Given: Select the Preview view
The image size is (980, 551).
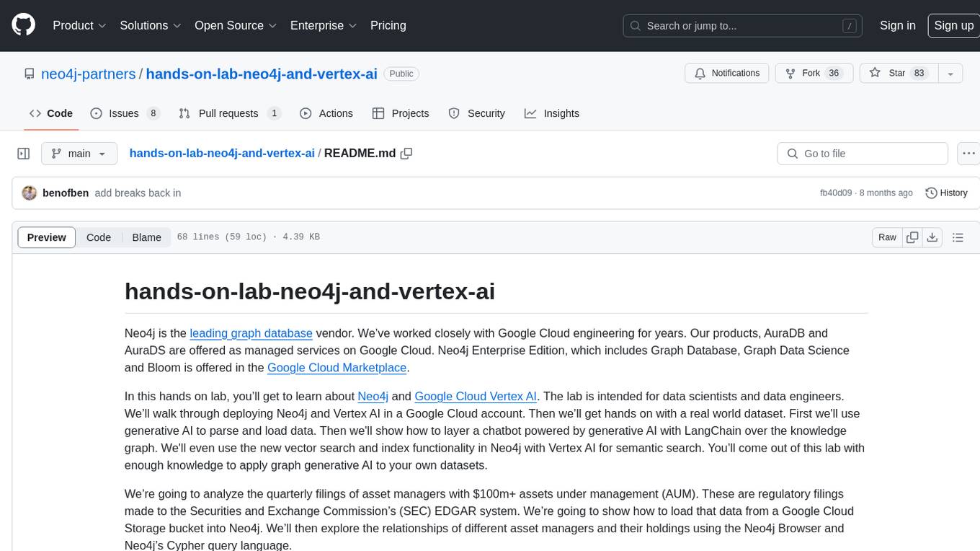Looking at the screenshot, I should tap(47, 237).
